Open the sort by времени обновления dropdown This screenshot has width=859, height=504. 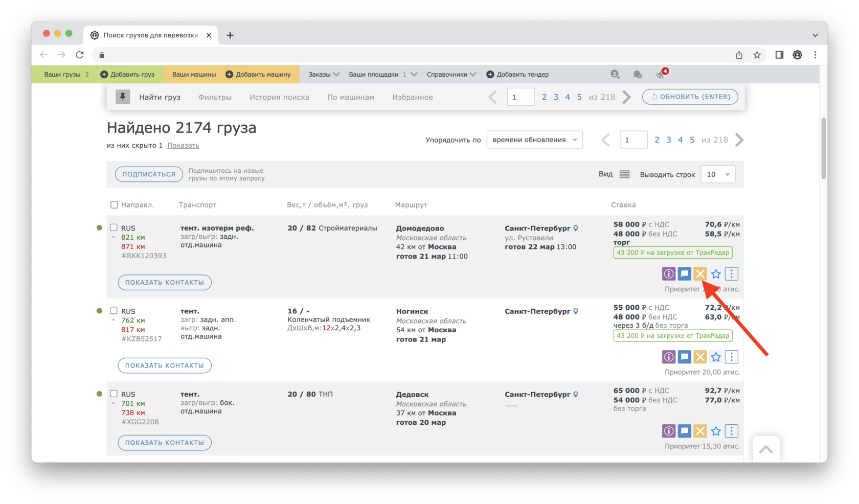pyautogui.click(x=534, y=140)
